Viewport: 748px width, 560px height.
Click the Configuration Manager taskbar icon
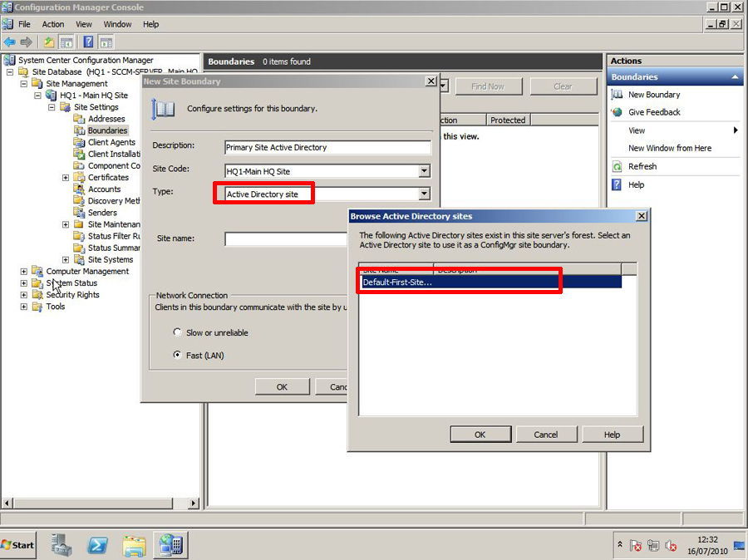(x=170, y=545)
